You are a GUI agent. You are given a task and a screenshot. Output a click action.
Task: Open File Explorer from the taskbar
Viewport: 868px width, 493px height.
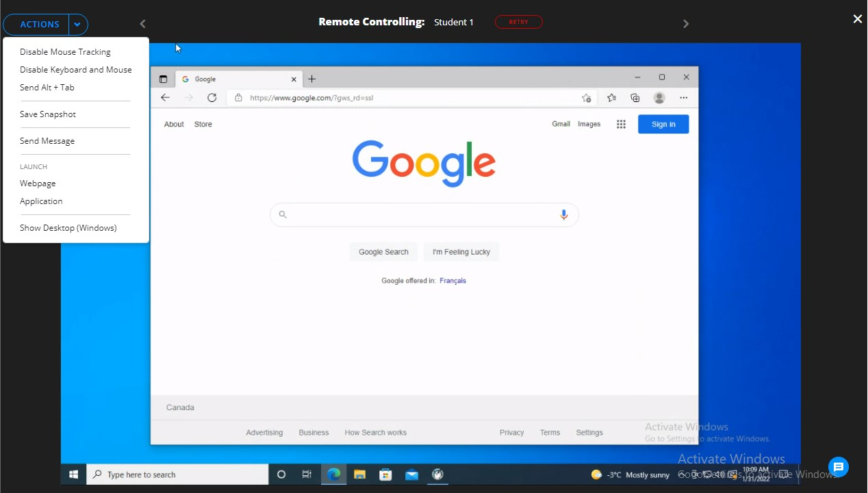pyautogui.click(x=359, y=475)
